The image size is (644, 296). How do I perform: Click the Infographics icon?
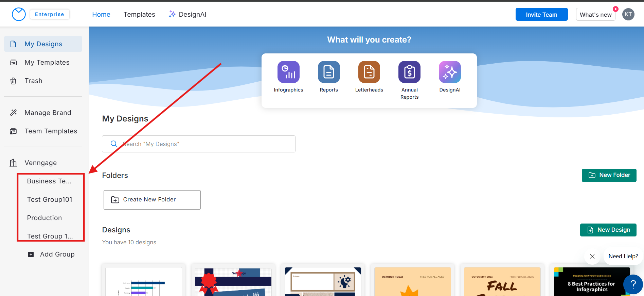[x=288, y=72]
